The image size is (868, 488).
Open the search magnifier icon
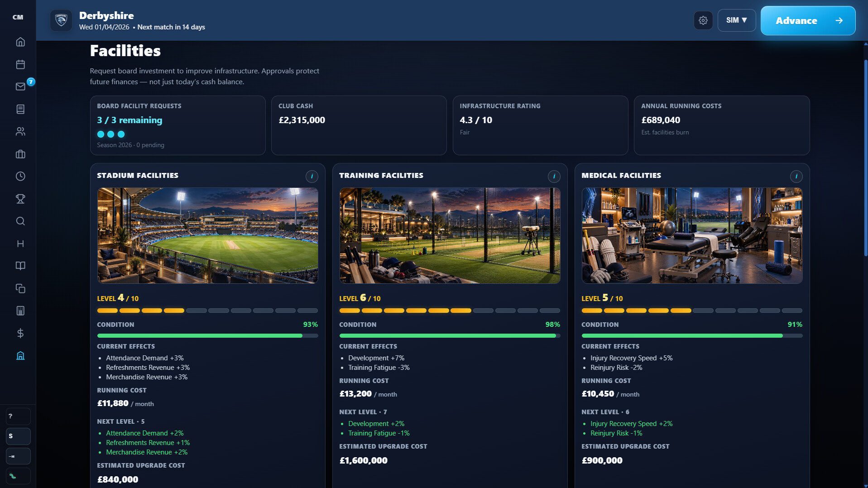(20, 221)
